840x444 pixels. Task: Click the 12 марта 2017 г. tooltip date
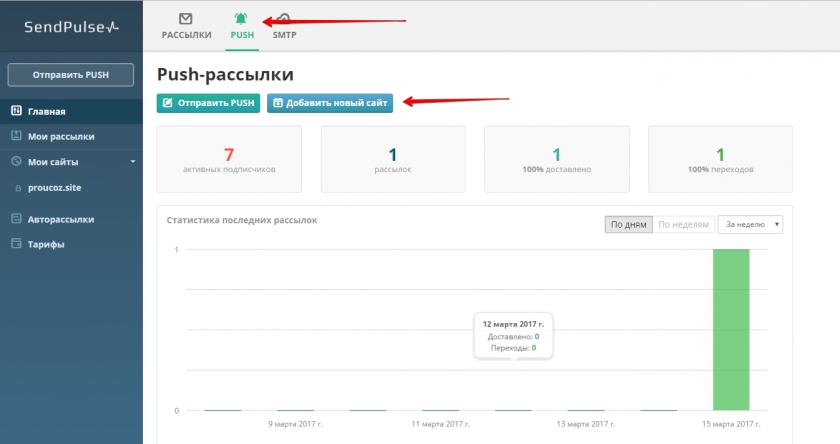513,324
